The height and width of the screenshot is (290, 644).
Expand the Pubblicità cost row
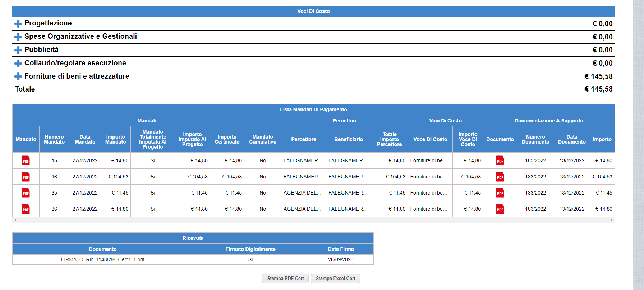(x=18, y=50)
